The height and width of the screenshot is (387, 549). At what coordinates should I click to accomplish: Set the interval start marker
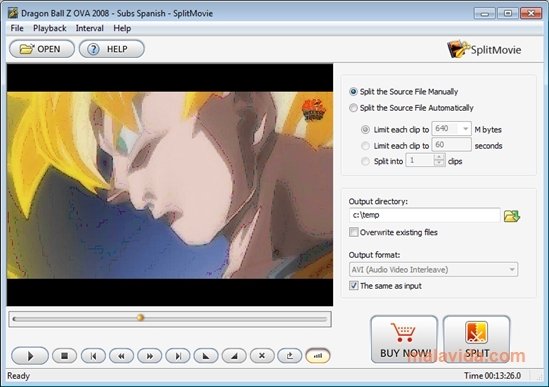tap(206, 356)
